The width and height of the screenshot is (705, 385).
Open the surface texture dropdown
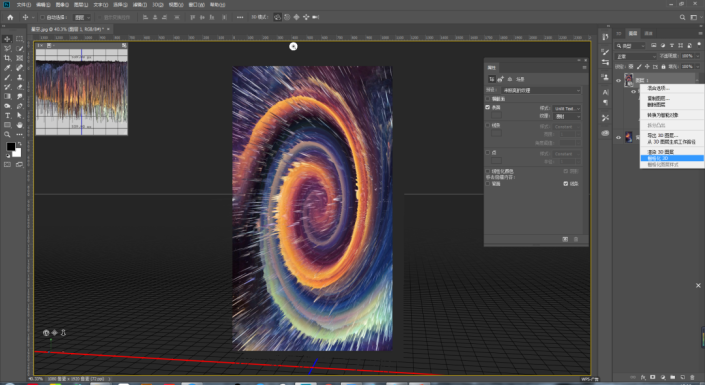567,116
